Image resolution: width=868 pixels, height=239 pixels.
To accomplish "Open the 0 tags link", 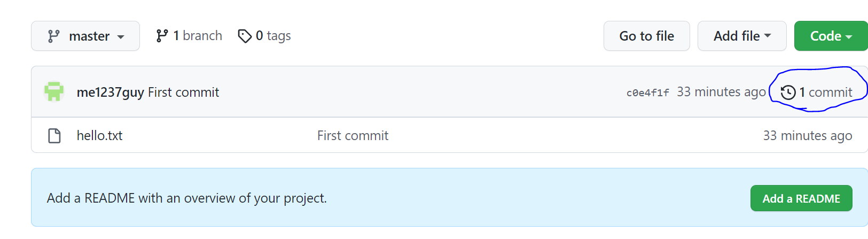I will (264, 36).
